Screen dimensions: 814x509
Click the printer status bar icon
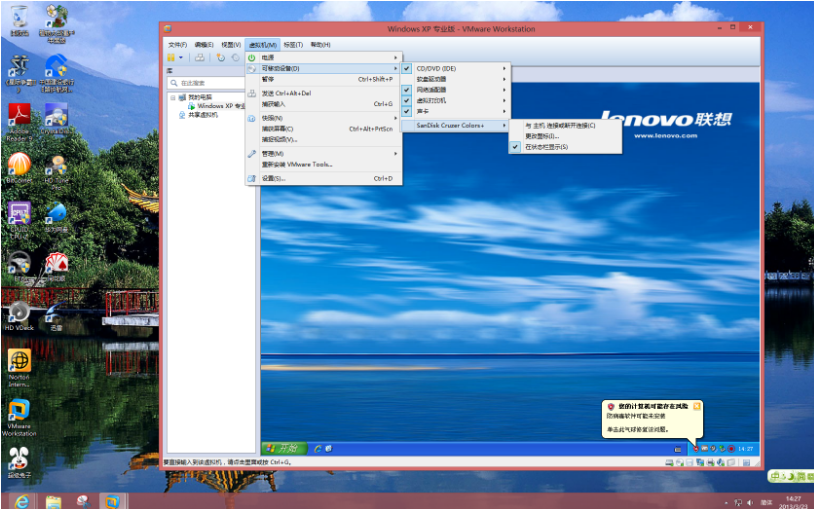point(710,462)
